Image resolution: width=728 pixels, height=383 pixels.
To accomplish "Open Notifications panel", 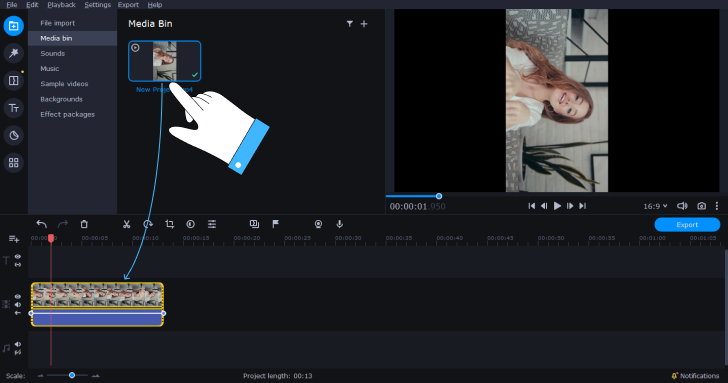I will [695, 376].
